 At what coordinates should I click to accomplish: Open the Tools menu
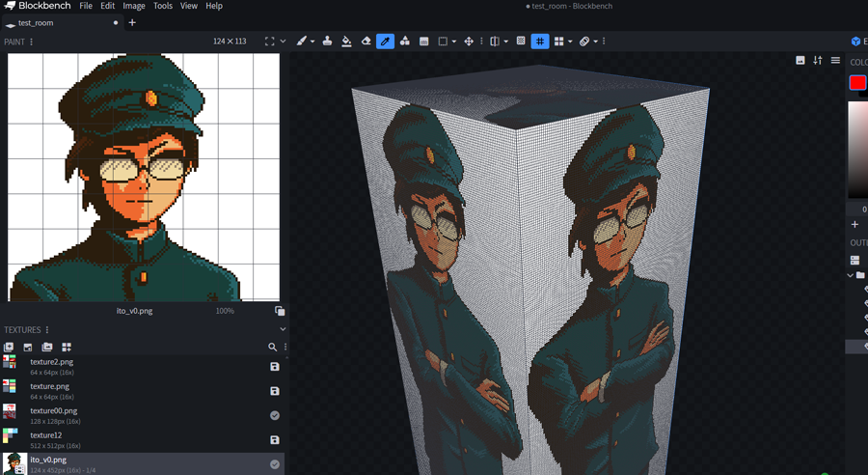tap(163, 6)
